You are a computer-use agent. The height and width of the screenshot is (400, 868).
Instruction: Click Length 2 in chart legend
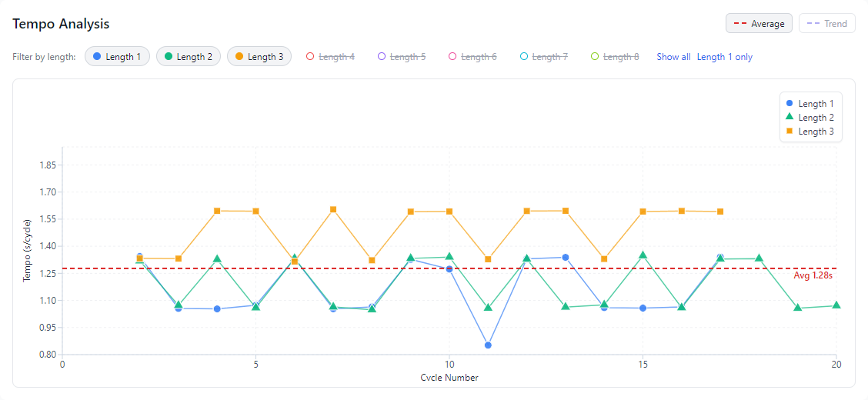(810, 117)
